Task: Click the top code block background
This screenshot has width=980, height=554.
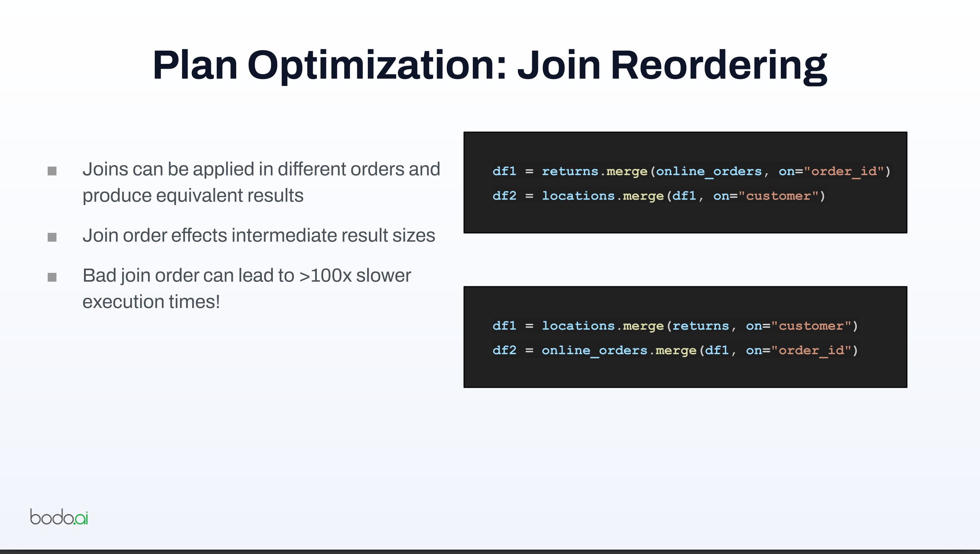Action: click(685, 219)
